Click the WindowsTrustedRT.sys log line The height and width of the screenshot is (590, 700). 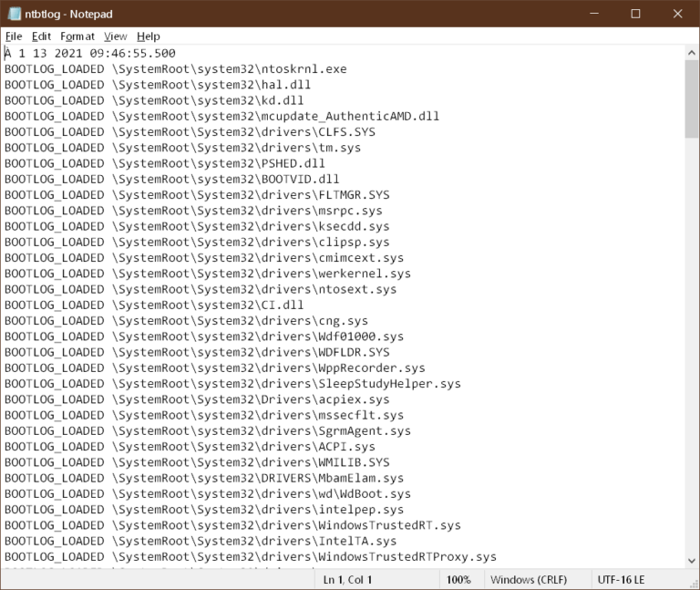click(x=232, y=524)
